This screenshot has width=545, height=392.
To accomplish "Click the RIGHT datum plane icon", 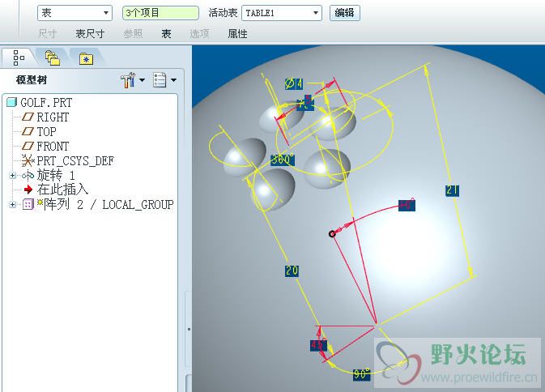I will [x=28, y=117].
